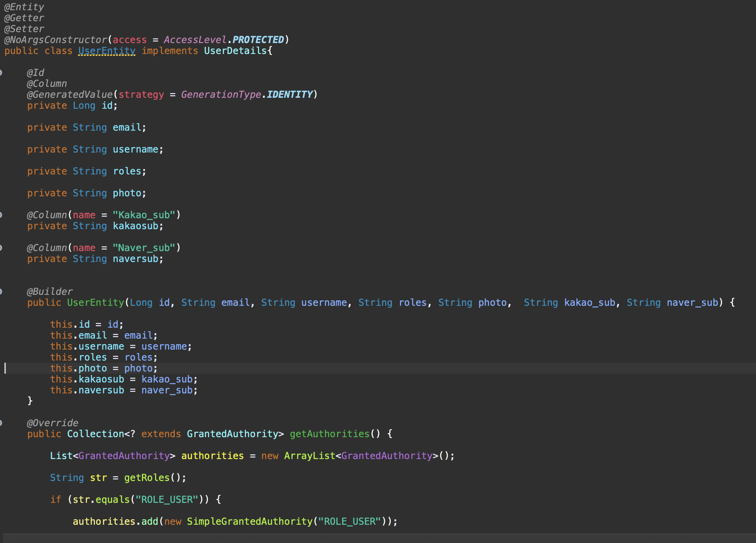Click the "Naver_sub" string literal
The height and width of the screenshot is (543, 756).
tap(144, 248)
